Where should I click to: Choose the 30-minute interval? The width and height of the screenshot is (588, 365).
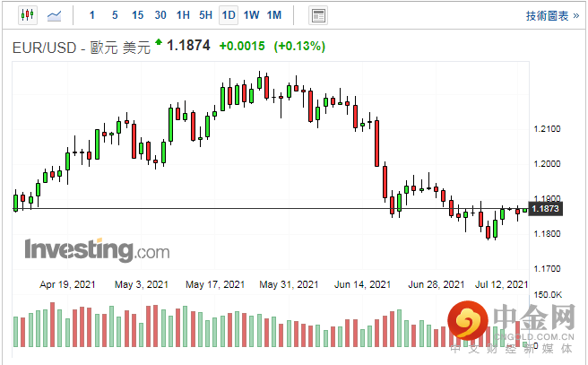[x=160, y=15]
